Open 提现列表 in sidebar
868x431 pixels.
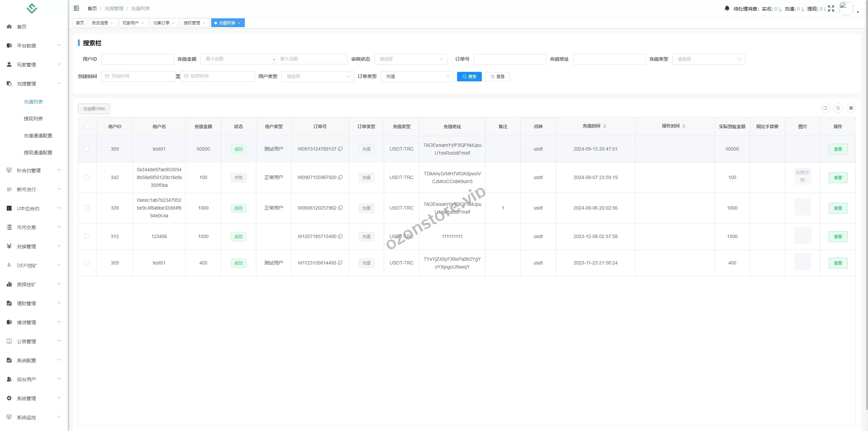(33, 119)
